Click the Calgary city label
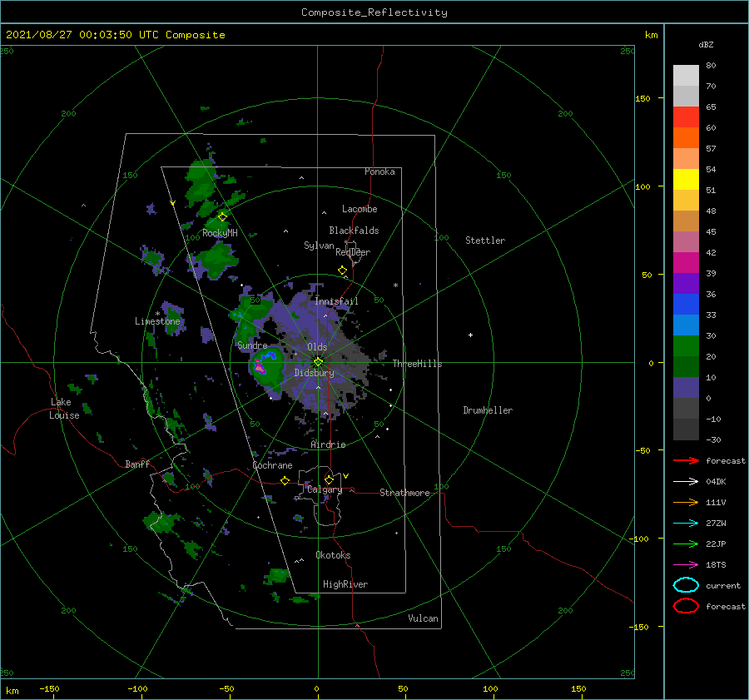749x700 pixels. click(325, 489)
